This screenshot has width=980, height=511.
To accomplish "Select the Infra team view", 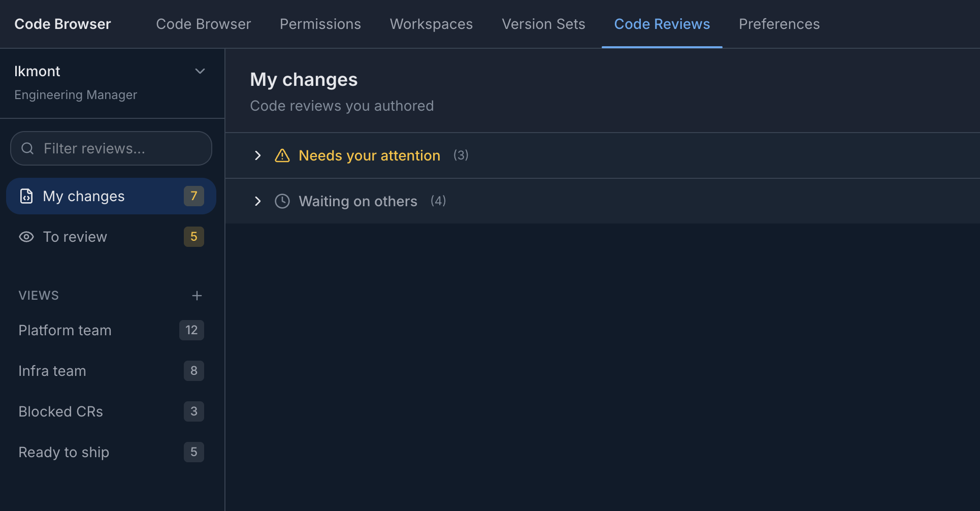I will (x=52, y=371).
